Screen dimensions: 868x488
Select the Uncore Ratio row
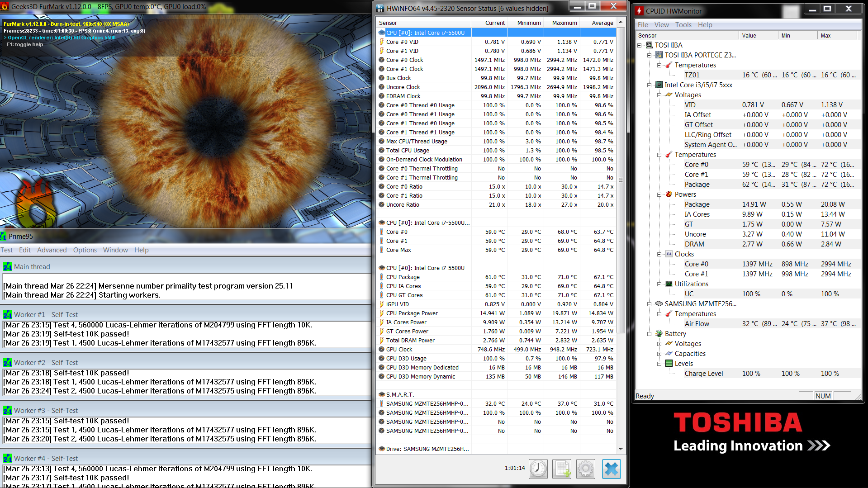pyautogui.click(x=496, y=204)
